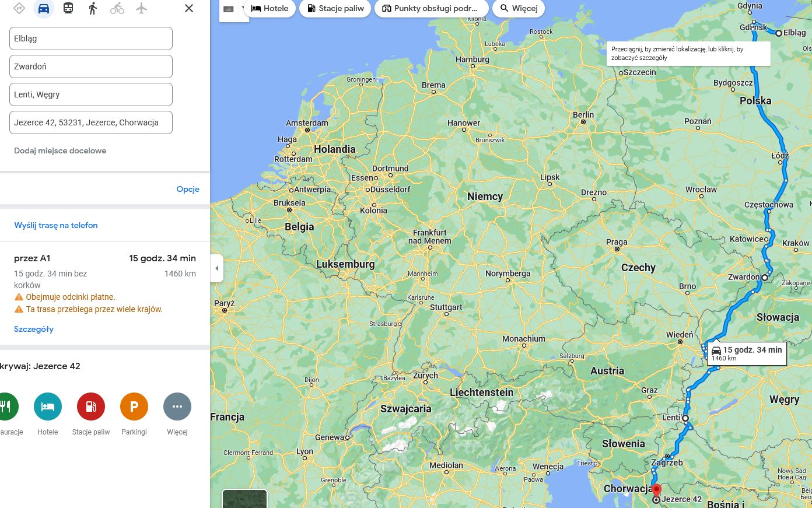Open the on-screen keyboard input tool
This screenshot has width=812, height=508.
coord(229,9)
